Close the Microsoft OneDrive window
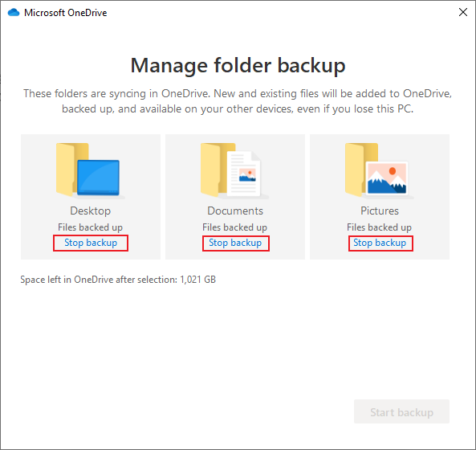476x450 pixels. pyautogui.click(x=463, y=12)
